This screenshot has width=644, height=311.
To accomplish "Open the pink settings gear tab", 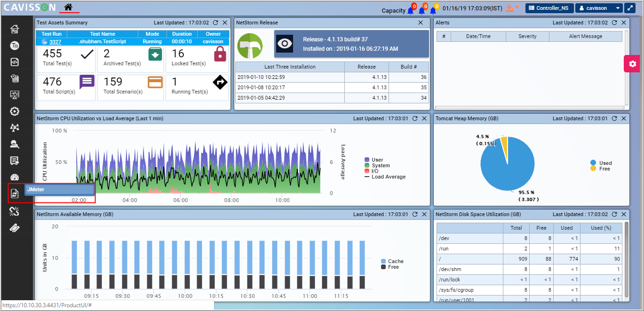I will [632, 64].
